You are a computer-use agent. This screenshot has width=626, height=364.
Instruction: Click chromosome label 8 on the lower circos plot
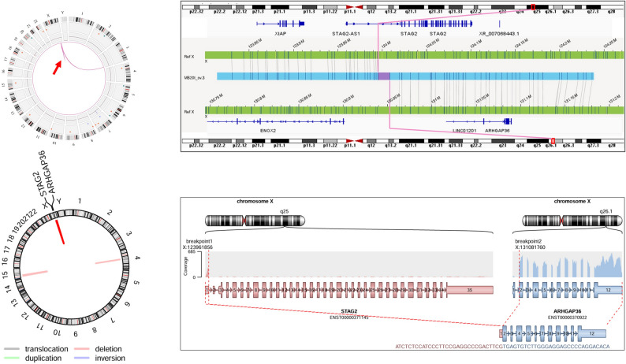coord(95,330)
